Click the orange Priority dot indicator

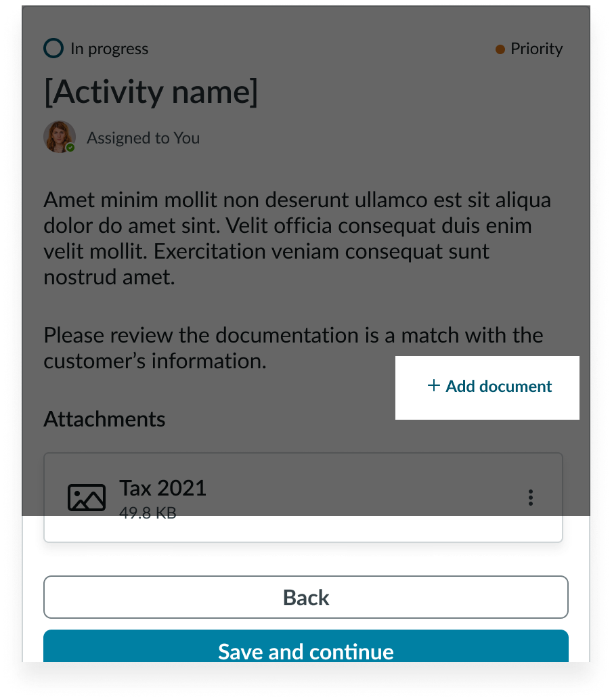[500, 49]
